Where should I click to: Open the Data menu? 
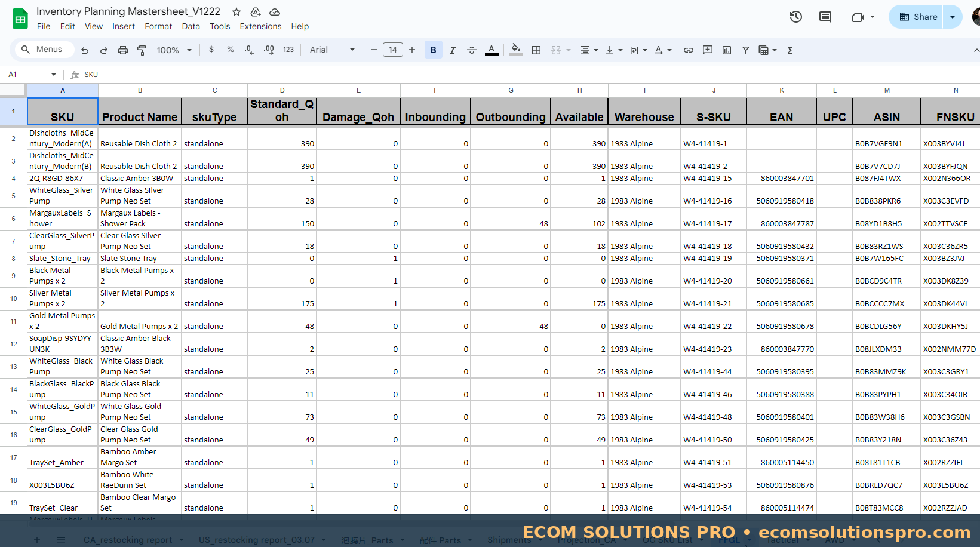(x=191, y=26)
